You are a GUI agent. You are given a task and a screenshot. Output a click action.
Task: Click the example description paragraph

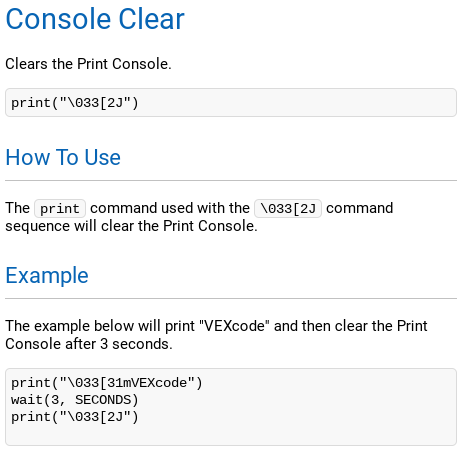(216, 335)
